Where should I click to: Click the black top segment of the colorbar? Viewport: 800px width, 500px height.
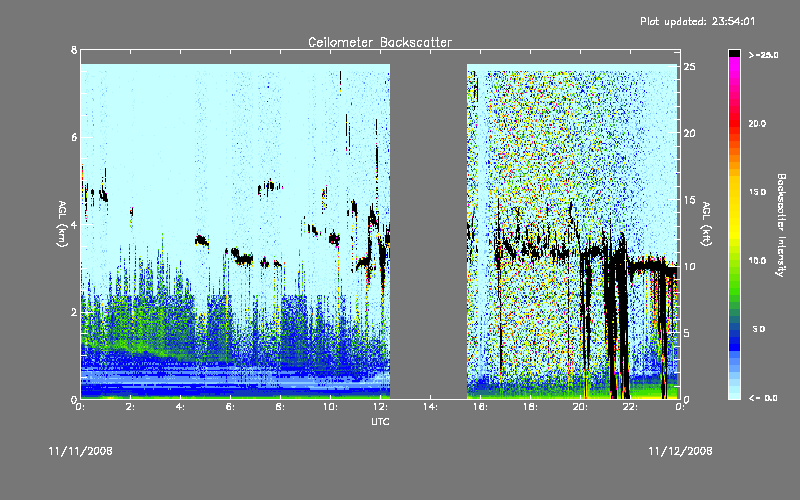click(x=734, y=53)
